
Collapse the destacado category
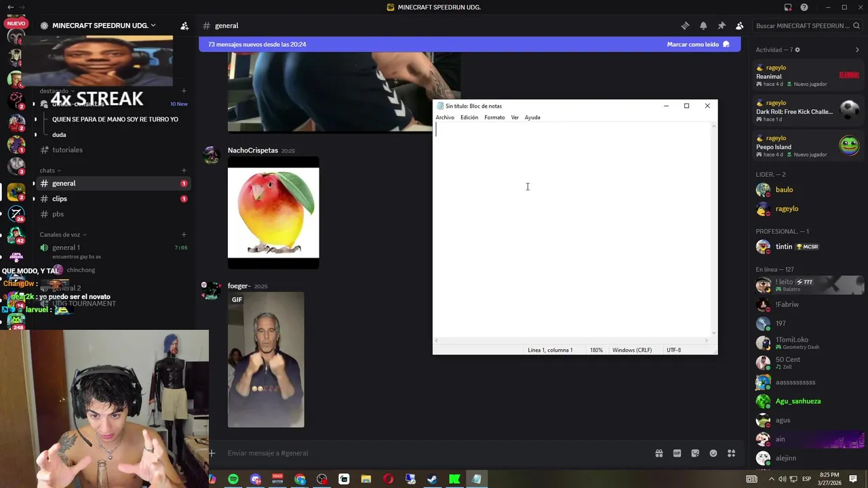click(57, 91)
